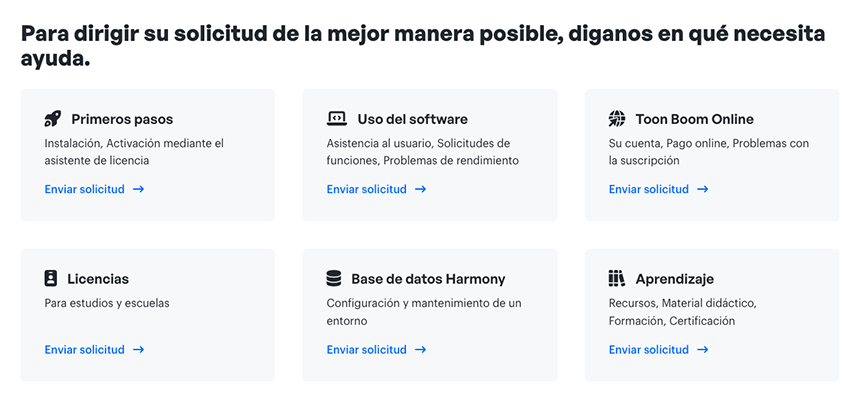
Task: Click the arrow icon under Primeros pasos
Action: (138, 189)
